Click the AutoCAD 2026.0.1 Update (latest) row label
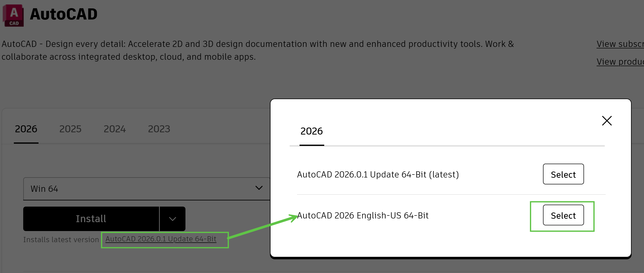The image size is (644, 273). (x=378, y=175)
